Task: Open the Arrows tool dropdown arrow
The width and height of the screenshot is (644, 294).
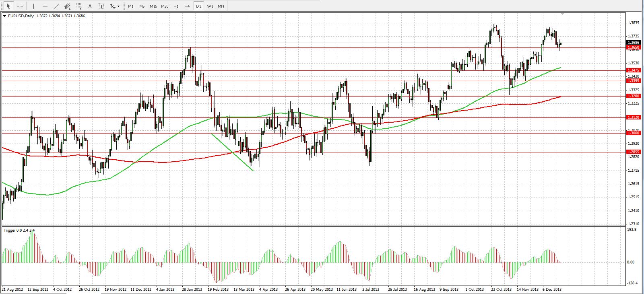Action: coord(118,6)
